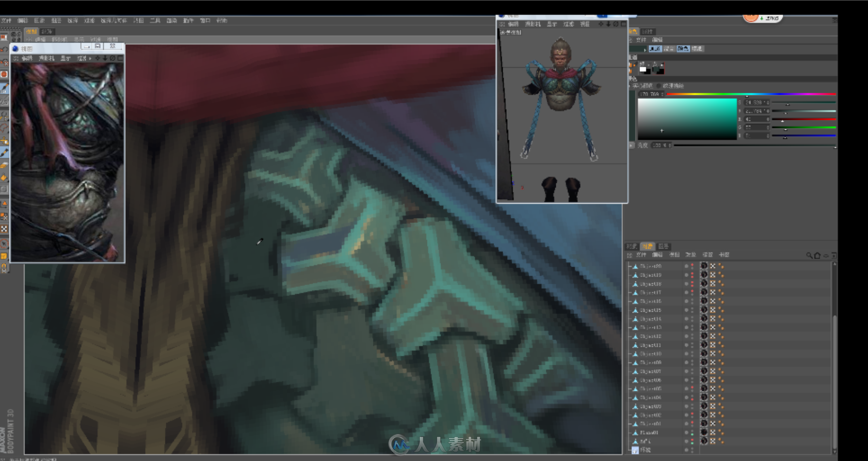
Task: Click the texture tag of Object06
Action: [704, 380]
